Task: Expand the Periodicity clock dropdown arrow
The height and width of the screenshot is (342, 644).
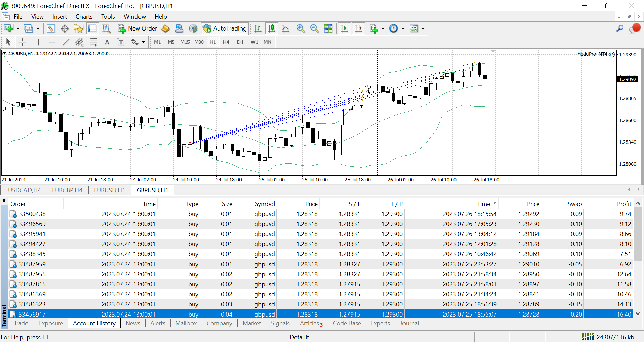Action: coord(403,28)
